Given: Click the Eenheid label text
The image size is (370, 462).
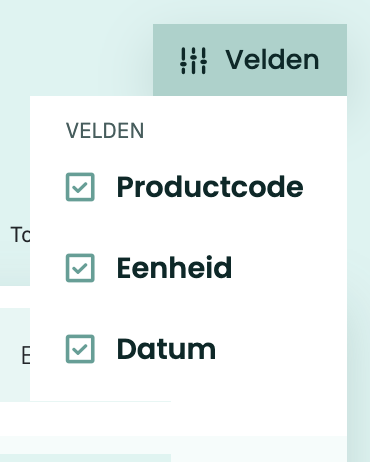Looking at the screenshot, I should coord(174,268).
